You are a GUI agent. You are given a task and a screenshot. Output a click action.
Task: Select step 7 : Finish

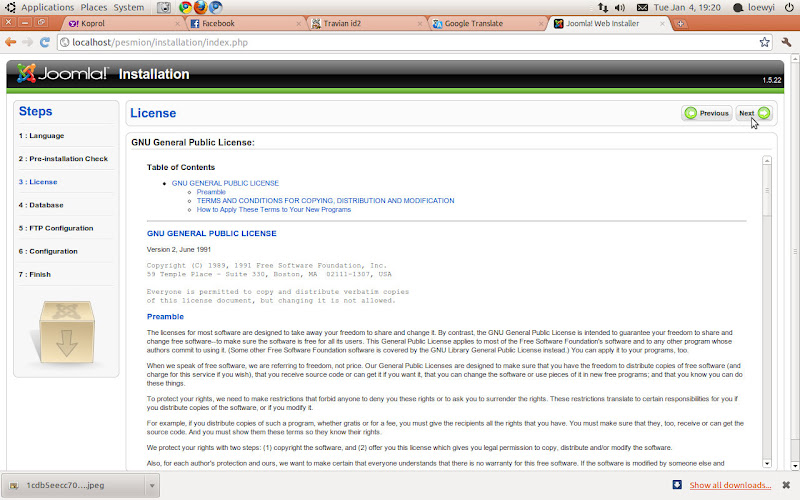[x=35, y=274]
